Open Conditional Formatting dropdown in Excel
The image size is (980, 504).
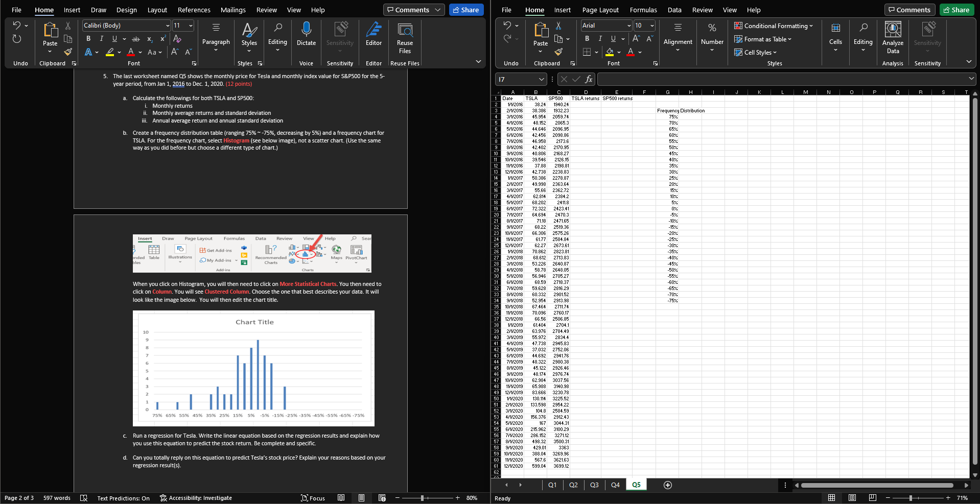click(774, 26)
